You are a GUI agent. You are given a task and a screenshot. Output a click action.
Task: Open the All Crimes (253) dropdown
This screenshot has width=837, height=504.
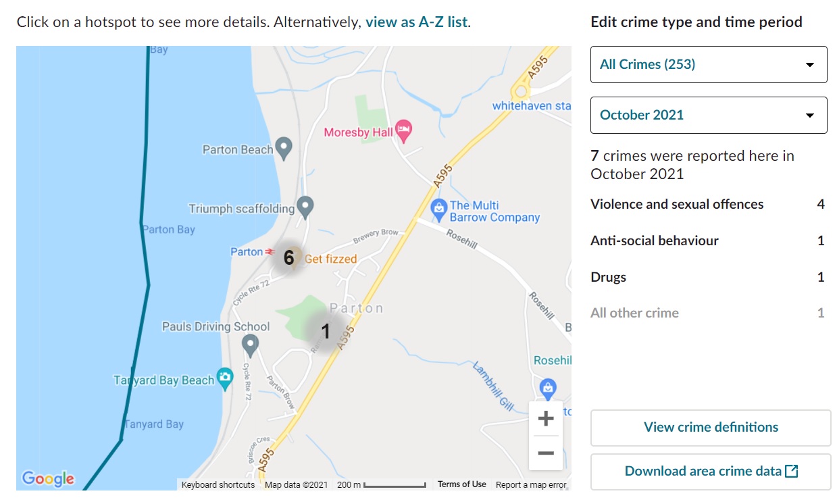[x=709, y=65]
